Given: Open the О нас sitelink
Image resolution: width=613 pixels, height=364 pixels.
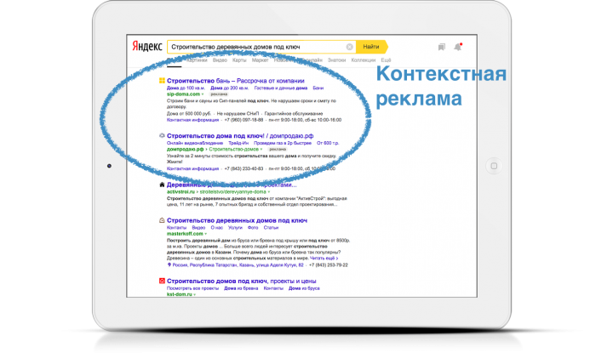Looking at the screenshot, I should coord(217,227).
